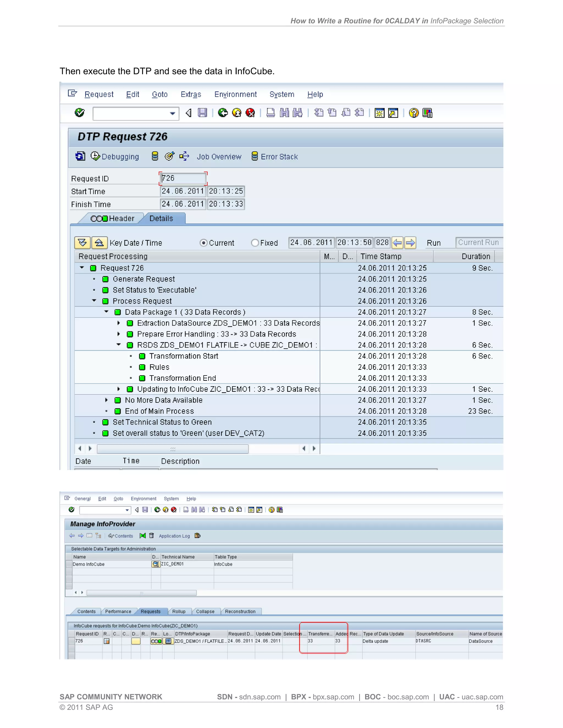
Task: Click Debugging button in DTP Request bar
Action: [115, 156]
